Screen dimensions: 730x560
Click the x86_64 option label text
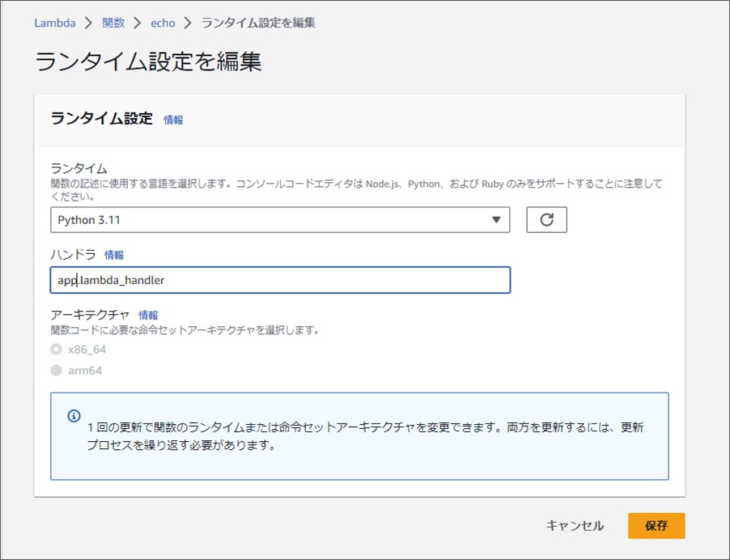87,350
